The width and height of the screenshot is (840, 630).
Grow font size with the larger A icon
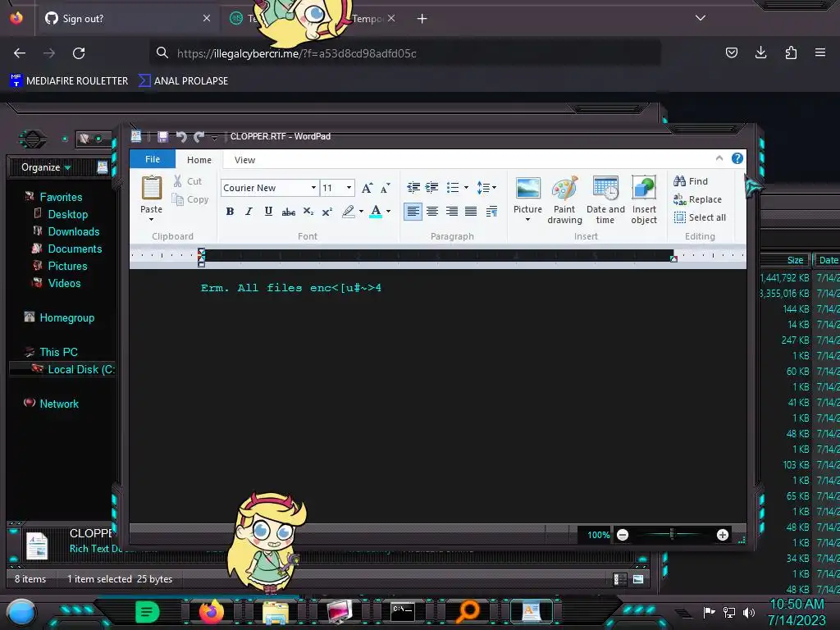pos(367,188)
